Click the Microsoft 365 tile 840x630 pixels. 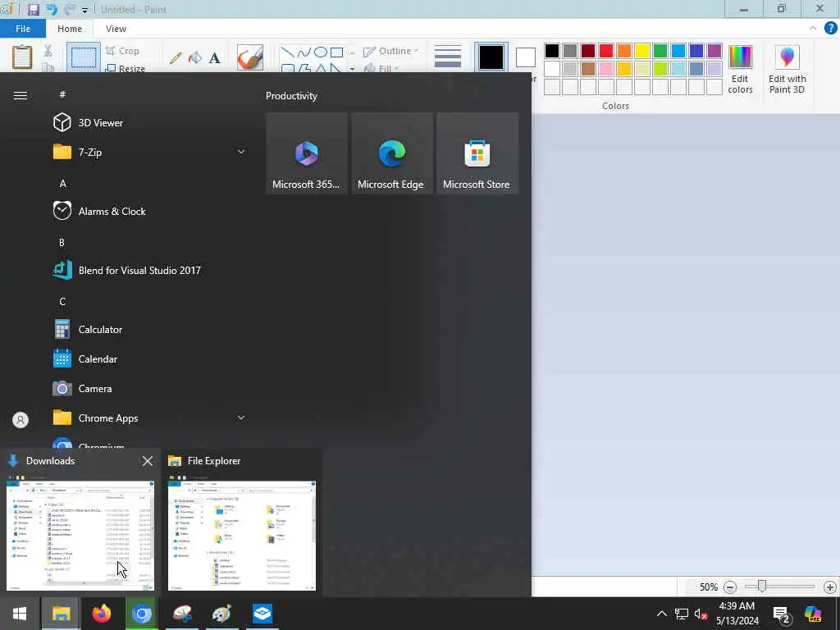[307, 153]
